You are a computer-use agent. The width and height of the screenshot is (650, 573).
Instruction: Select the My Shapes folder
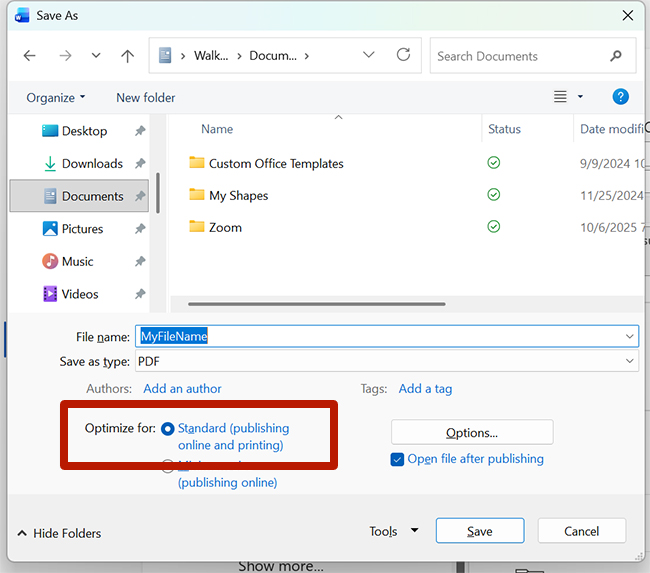click(x=228, y=195)
